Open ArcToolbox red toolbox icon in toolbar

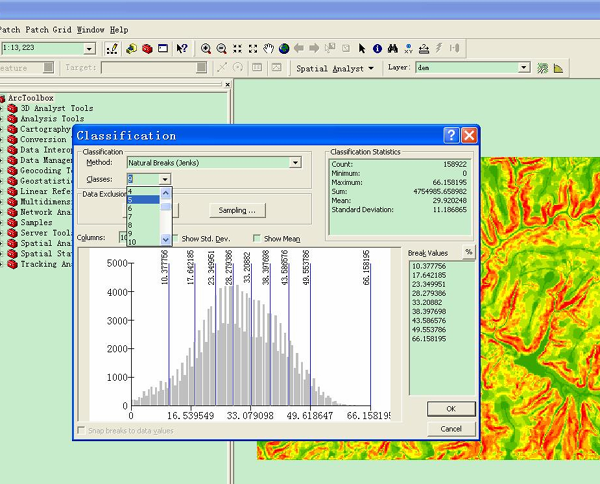(146, 48)
